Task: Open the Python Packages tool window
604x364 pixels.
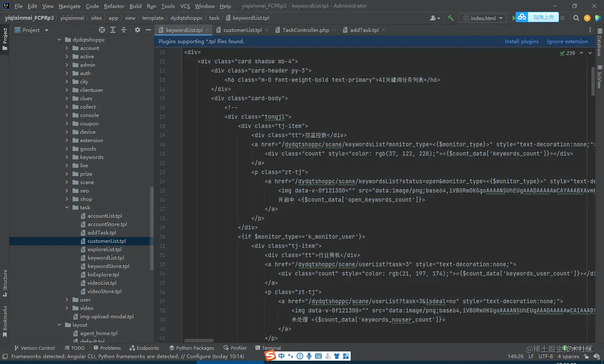Action: pos(191,348)
